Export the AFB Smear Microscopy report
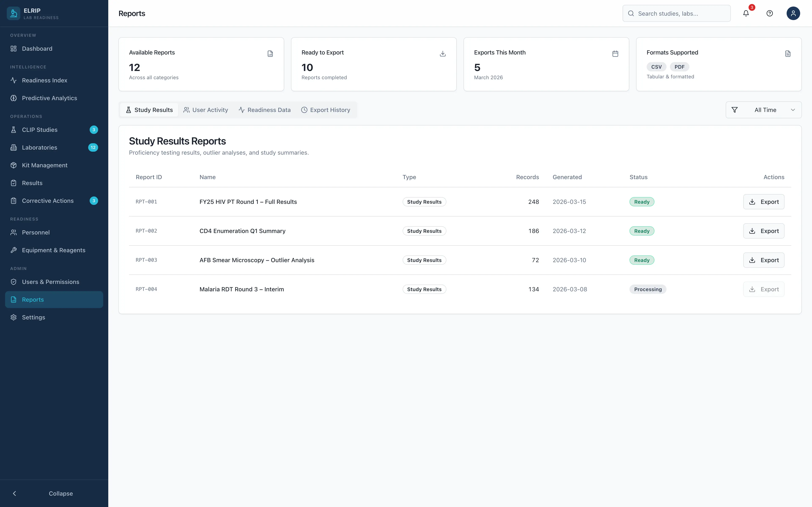 click(763, 260)
